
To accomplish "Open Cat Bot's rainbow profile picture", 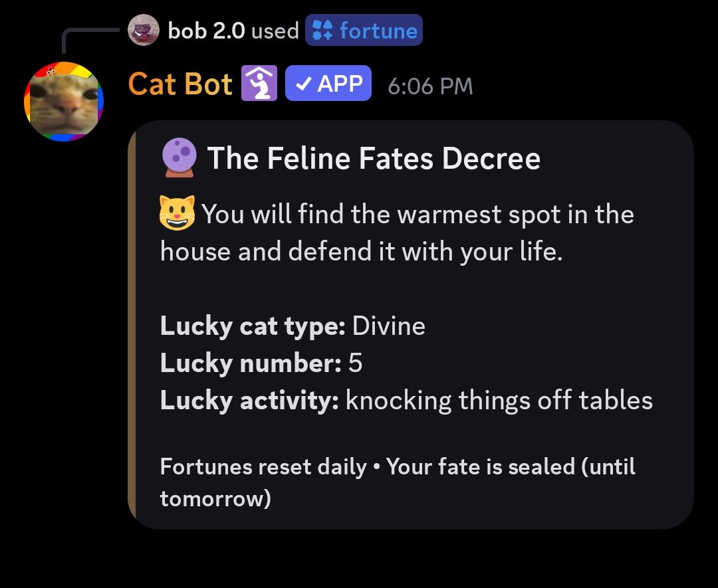I will click(x=64, y=102).
